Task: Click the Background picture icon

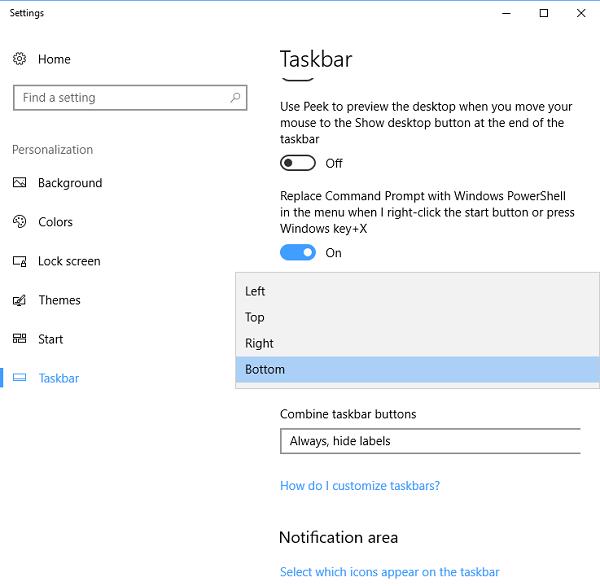Action: [19, 183]
